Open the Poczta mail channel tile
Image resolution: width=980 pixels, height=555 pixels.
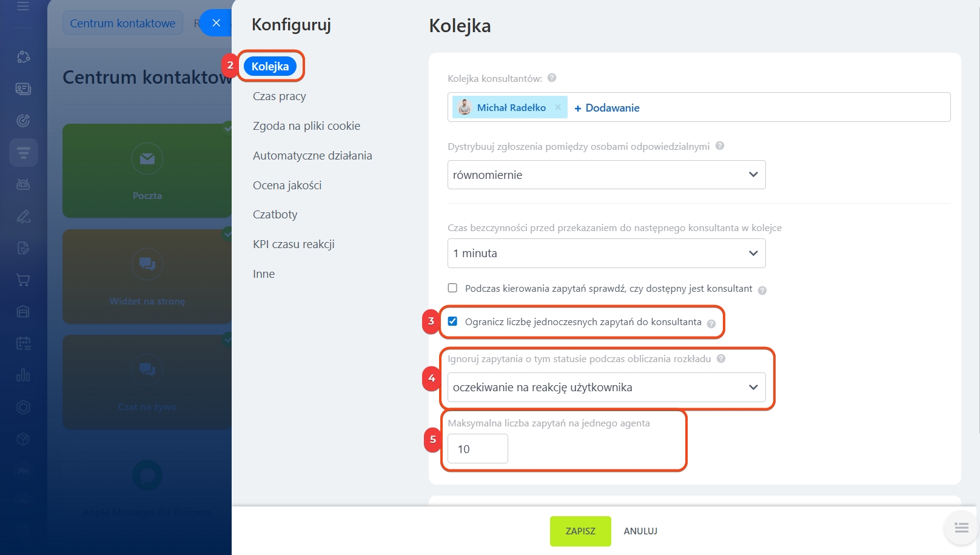pos(147,171)
